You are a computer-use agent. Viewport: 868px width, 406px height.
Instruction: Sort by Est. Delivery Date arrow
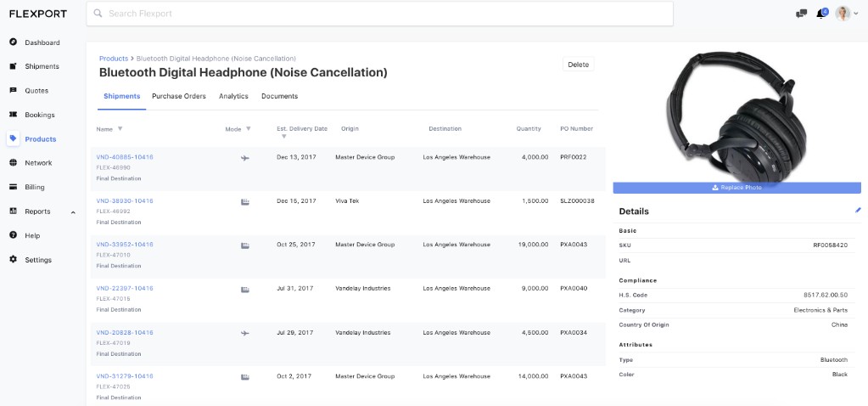click(x=283, y=137)
